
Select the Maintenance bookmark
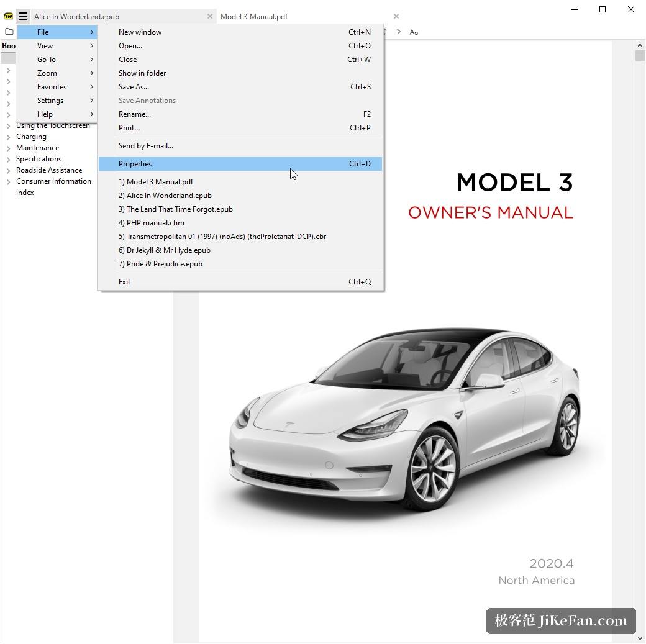click(x=37, y=148)
